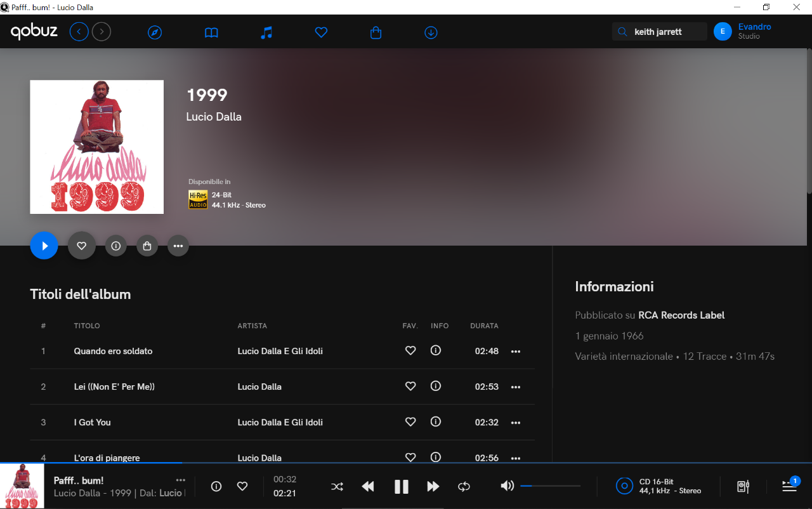Viewport: 812px width, 509px height.
Task: Open more options for the album
Action: (x=178, y=246)
